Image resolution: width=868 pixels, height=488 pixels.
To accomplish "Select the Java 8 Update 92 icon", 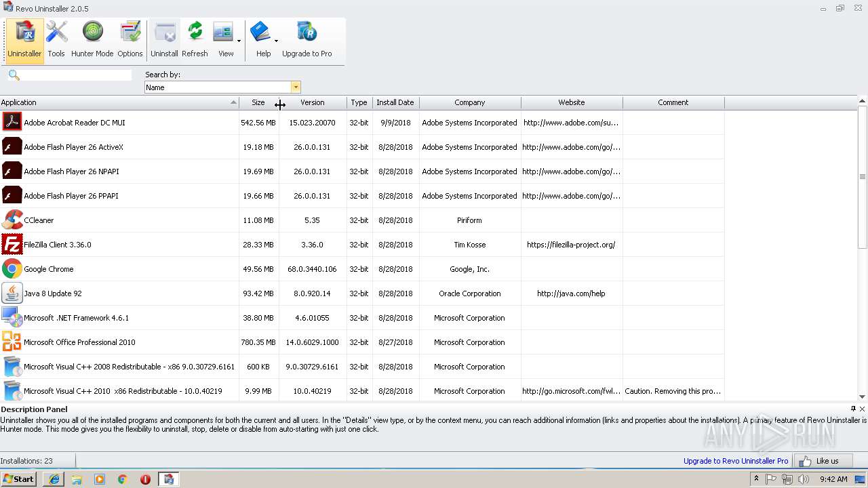I will (x=12, y=293).
